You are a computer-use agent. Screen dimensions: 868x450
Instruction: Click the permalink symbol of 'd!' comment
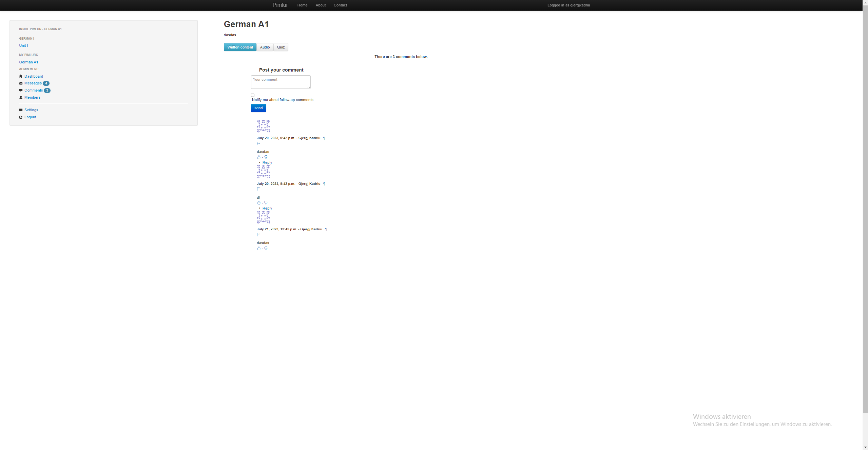(x=324, y=184)
